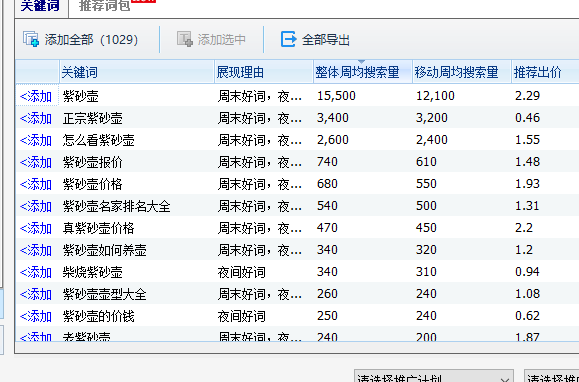Sort by 关键词 column header
The width and height of the screenshot is (579, 382).
click(137, 72)
